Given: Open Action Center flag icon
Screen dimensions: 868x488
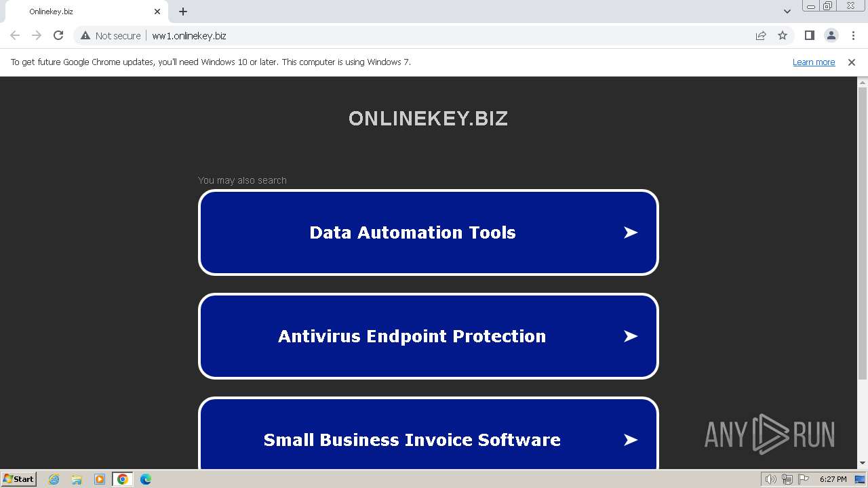Looking at the screenshot, I should (804, 479).
